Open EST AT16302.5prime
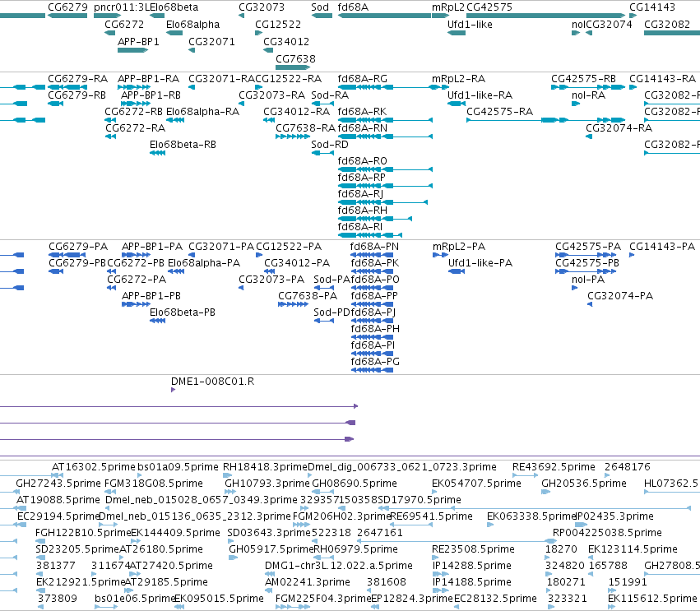The image size is (700, 611). pos(93,467)
